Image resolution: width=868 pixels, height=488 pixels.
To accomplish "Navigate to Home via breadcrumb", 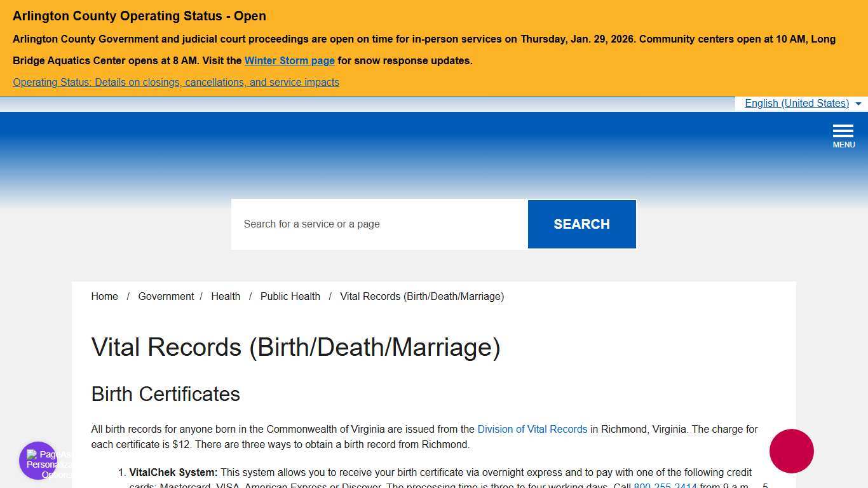I will point(104,296).
